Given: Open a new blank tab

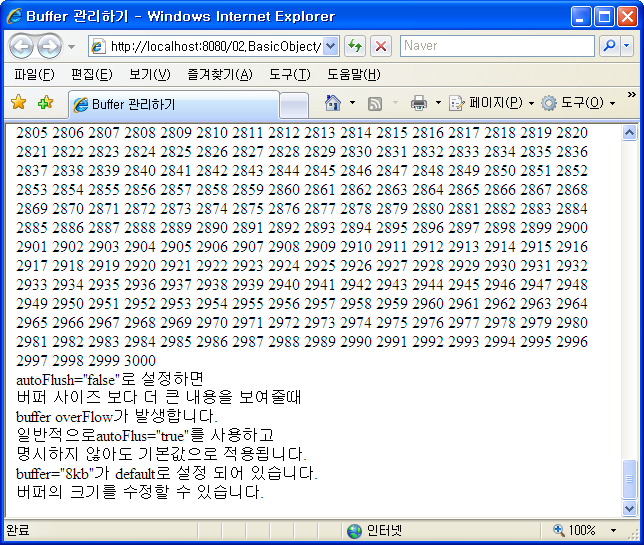Looking at the screenshot, I should [x=294, y=105].
